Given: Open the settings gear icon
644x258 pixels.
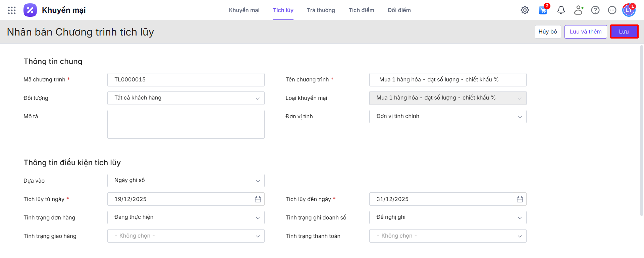Looking at the screenshot, I should (x=525, y=10).
